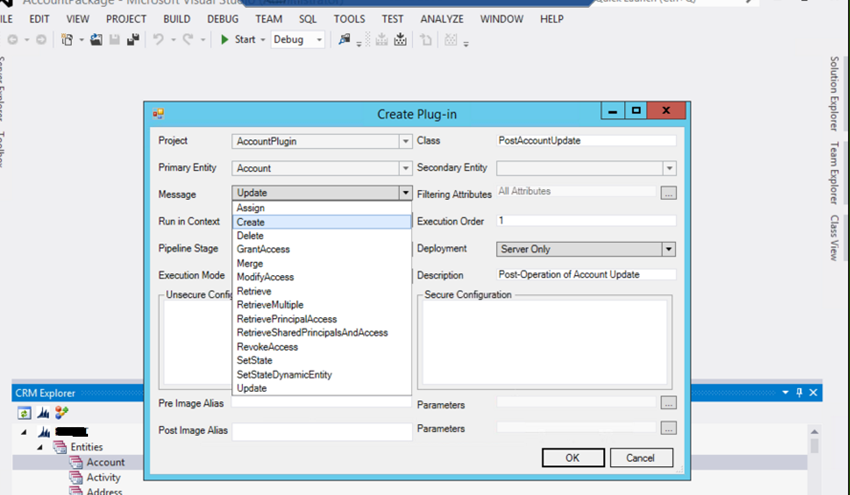The height and width of the screenshot is (495, 850).
Task: Pick SetState from the Message list
Action: [x=321, y=361]
